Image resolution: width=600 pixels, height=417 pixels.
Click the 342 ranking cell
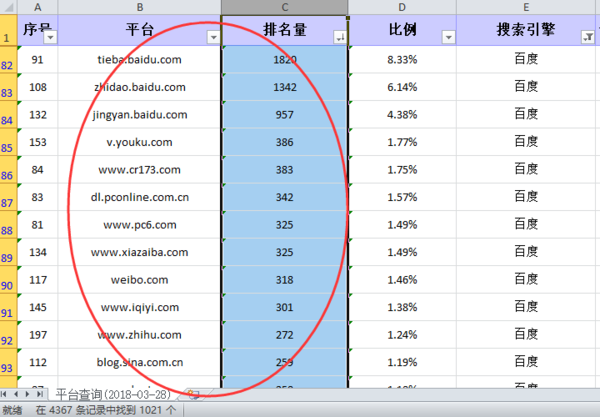point(284,197)
